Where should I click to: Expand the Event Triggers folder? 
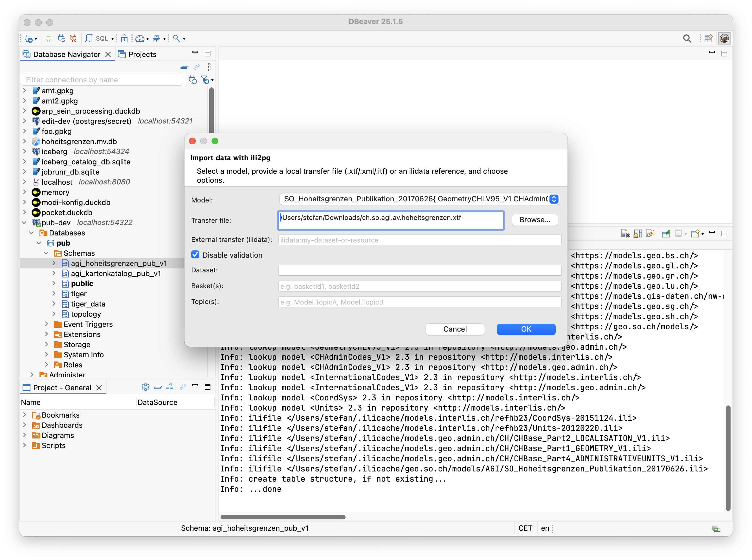point(47,324)
